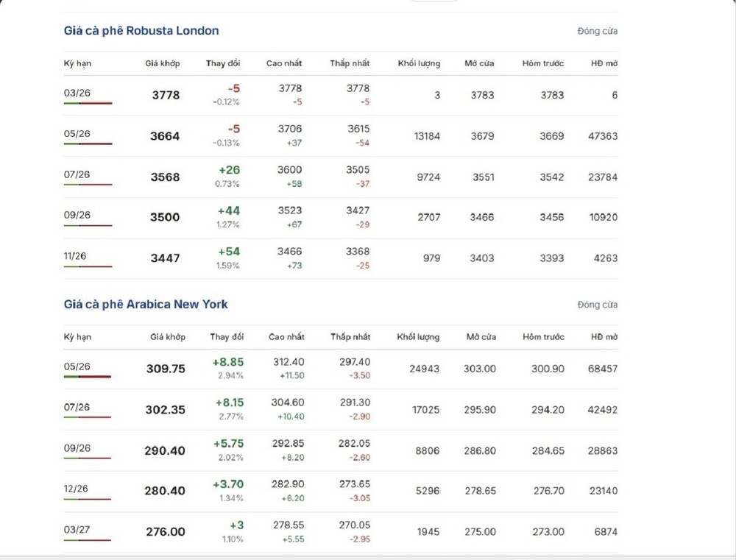Click the Giá cà phê Robusta London heading
The image size is (736, 560).
141,31
